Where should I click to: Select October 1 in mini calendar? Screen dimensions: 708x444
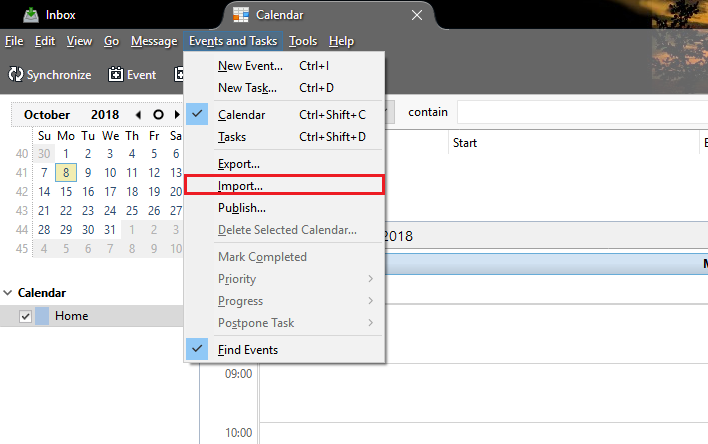(66, 154)
